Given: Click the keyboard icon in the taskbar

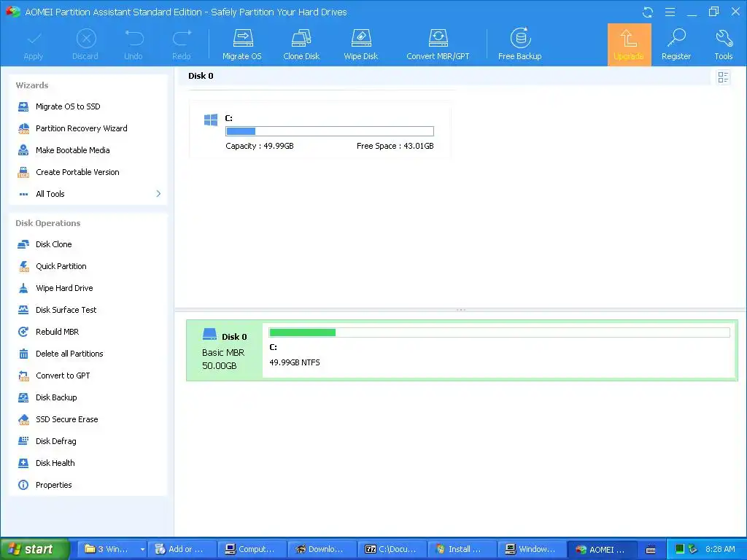Looking at the screenshot, I should 650,550.
